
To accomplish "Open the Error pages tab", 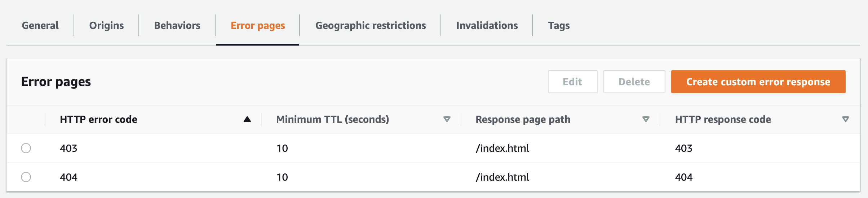I will point(258,26).
